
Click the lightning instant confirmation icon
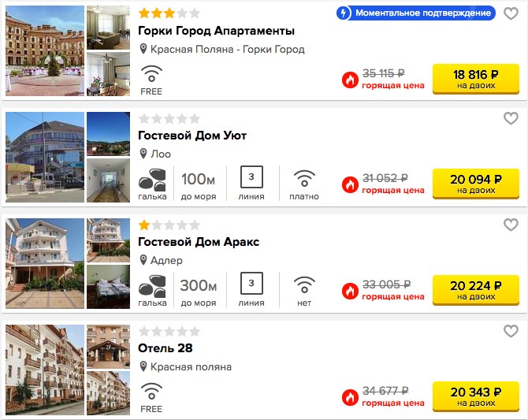(344, 13)
